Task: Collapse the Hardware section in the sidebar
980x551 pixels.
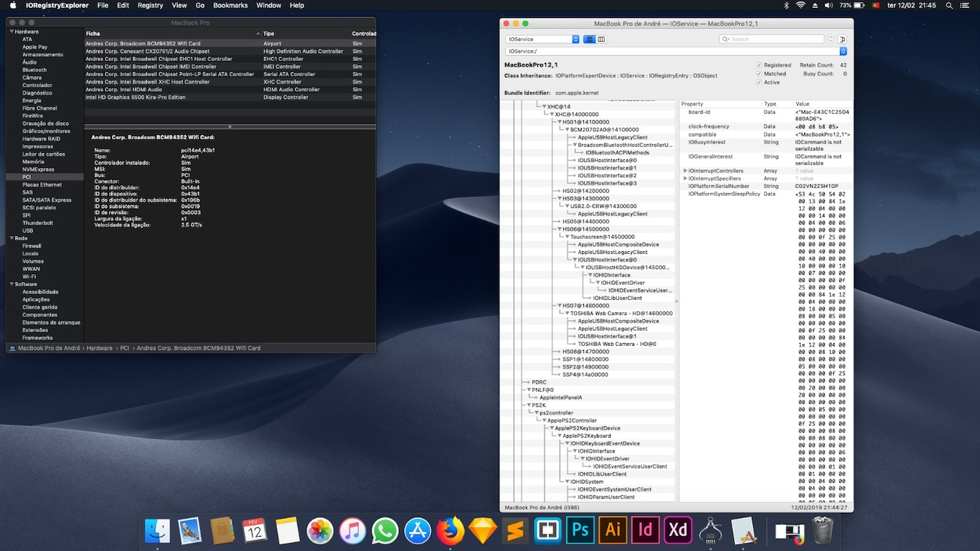Action: (x=11, y=32)
